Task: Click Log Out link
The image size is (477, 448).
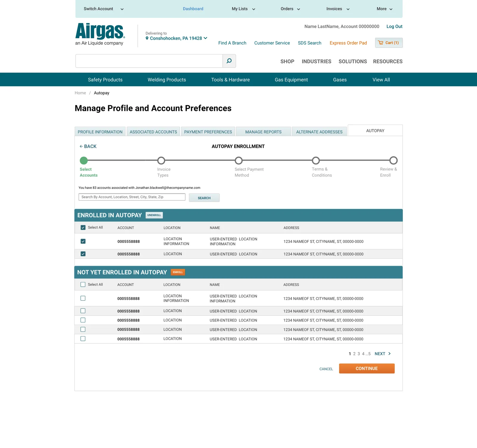Action: pos(394,27)
